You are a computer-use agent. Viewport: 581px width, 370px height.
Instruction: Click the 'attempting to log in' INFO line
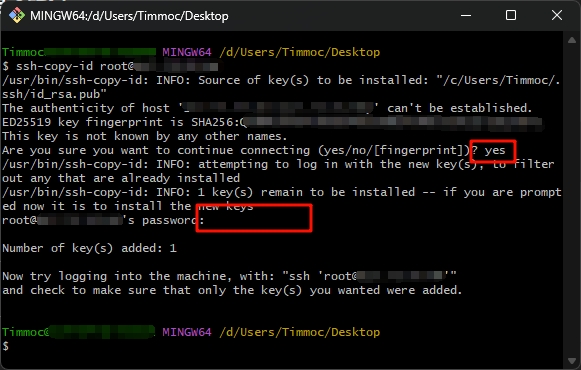pyautogui.click(x=278, y=164)
